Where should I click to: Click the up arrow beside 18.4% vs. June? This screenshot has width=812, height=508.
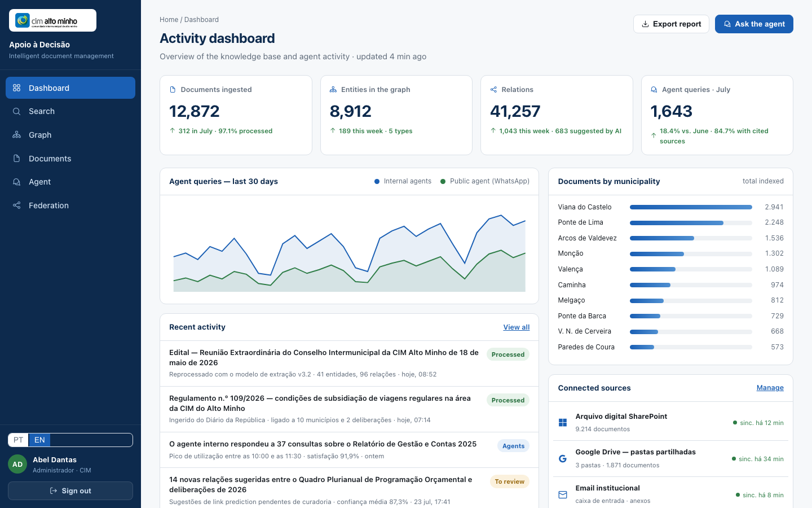(654, 135)
